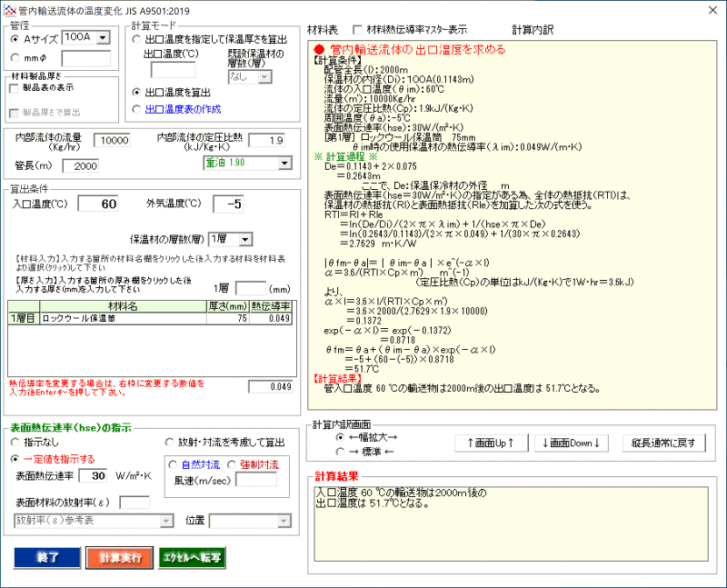Select the ロックウール保温筒 material cell

click(120, 318)
